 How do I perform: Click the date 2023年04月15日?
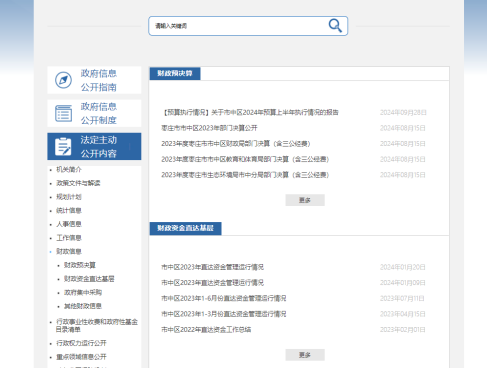click(x=403, y=314)
